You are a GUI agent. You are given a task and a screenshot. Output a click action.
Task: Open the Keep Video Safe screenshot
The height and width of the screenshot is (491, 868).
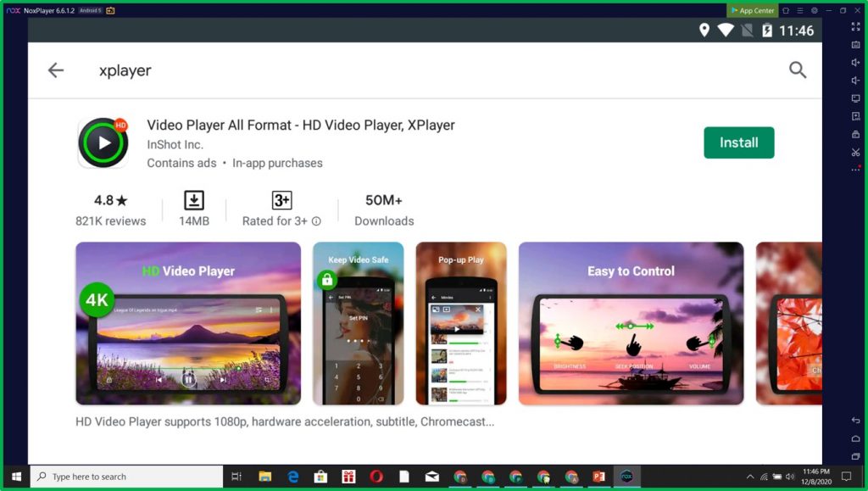[359, 323]
